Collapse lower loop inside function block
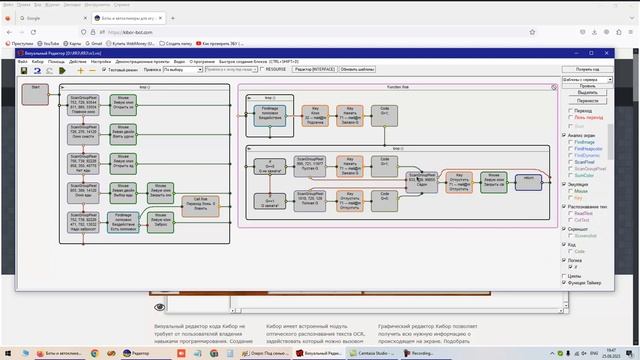The width and height of the screenshot is (640, 360). click(249, 149)
